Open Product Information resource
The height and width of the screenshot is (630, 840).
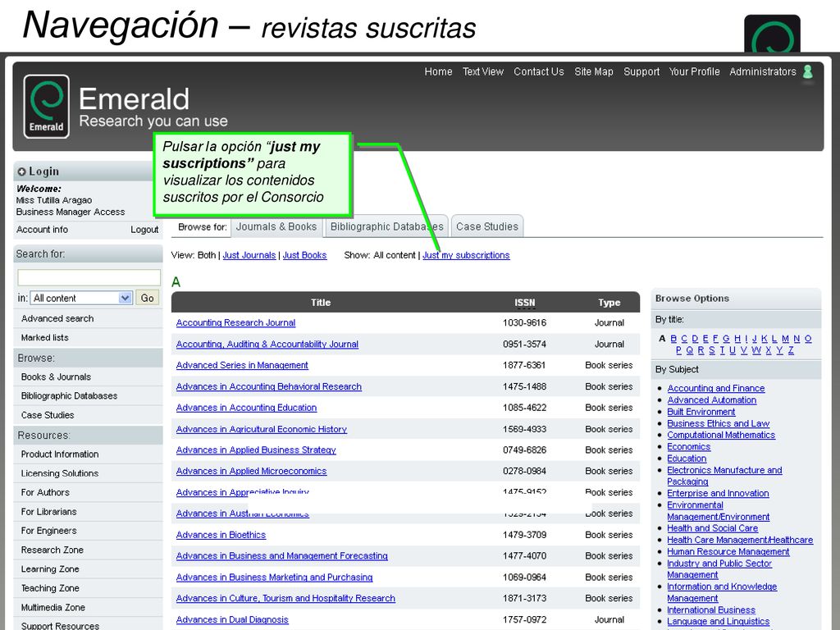coord(60,454)
